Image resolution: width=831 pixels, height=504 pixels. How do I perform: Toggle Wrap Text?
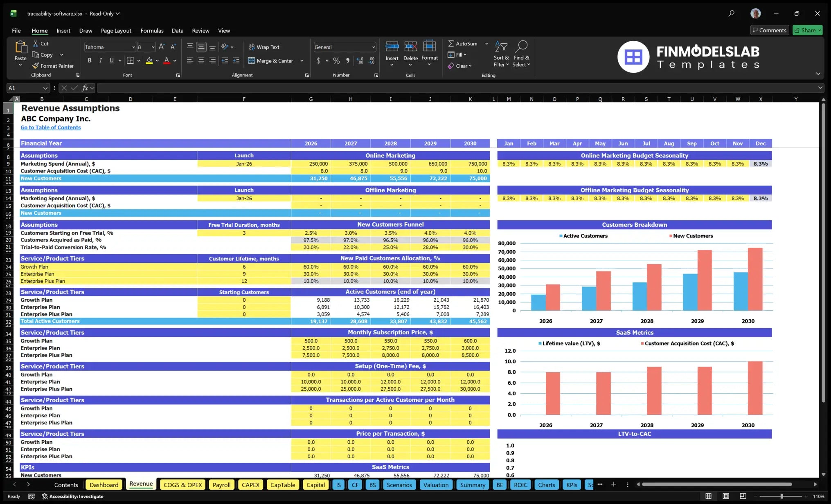(264, 47)
